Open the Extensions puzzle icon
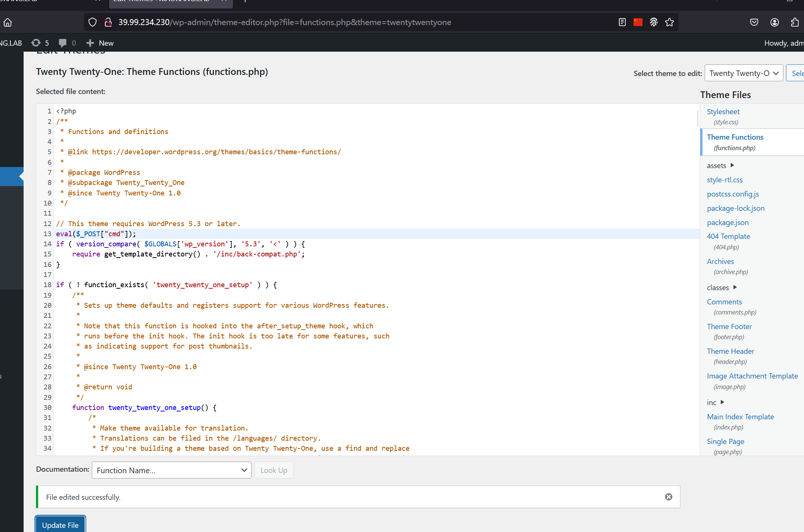 (795, 22)
